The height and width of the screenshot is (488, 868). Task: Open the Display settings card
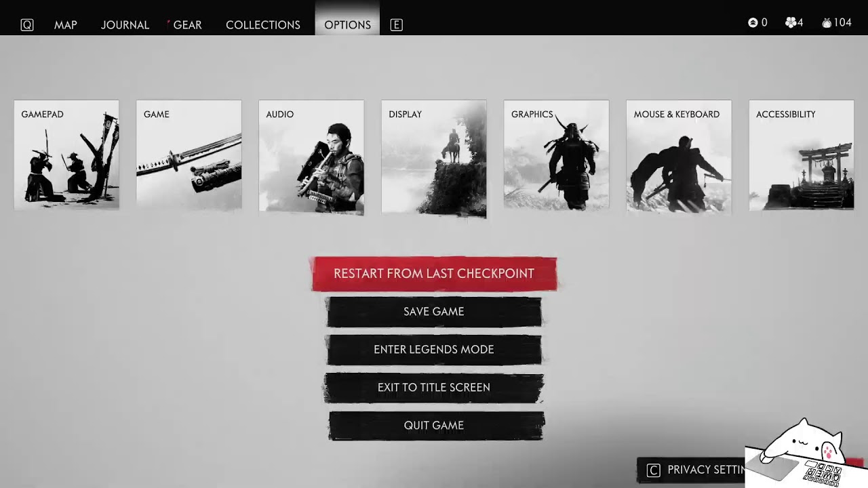point(434,159)
